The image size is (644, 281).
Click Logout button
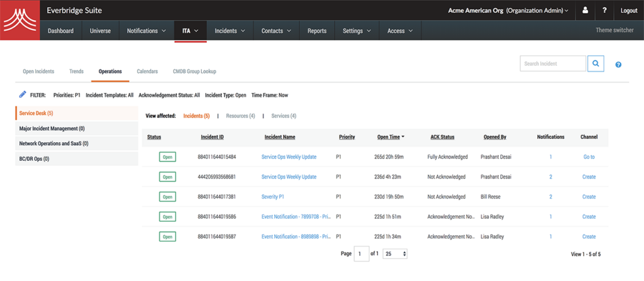click(629, 11)
